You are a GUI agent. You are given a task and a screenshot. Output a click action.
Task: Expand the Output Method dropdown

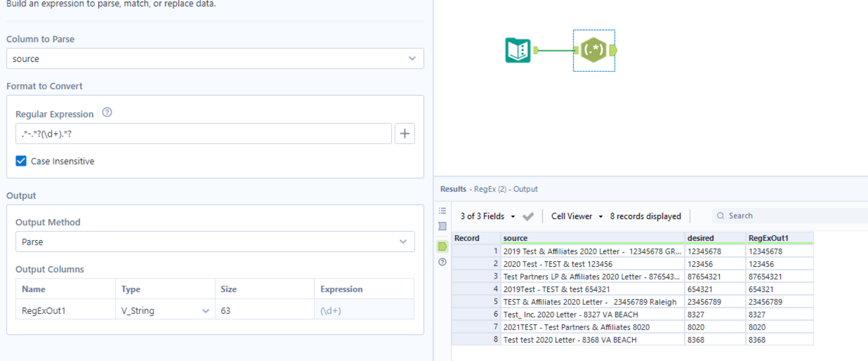click(215, 241)
